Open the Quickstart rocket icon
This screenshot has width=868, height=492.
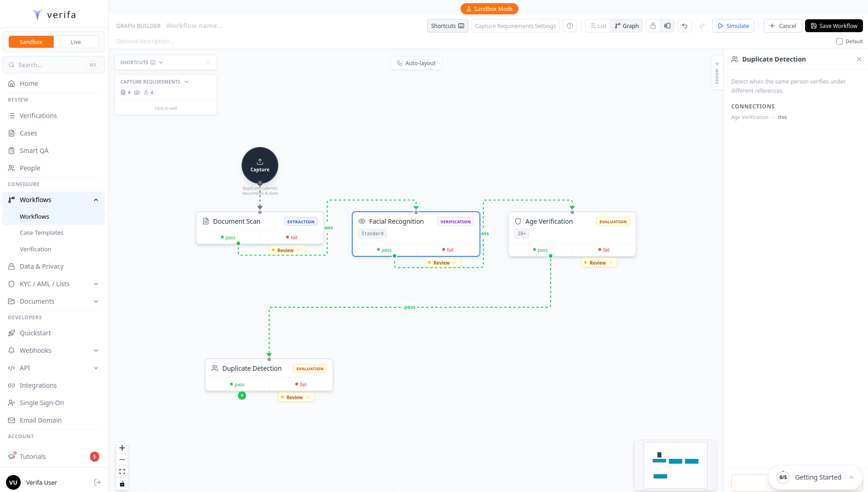11,333
